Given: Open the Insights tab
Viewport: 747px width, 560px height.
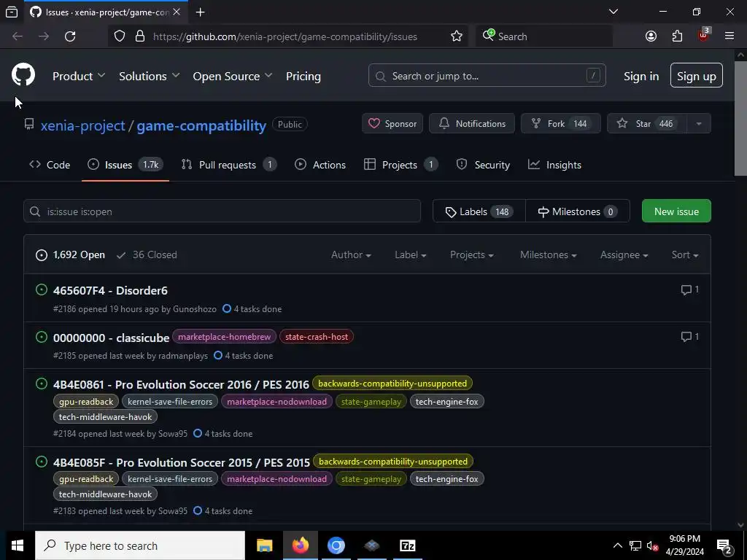Looking at the screenshot, I should 554,165.
